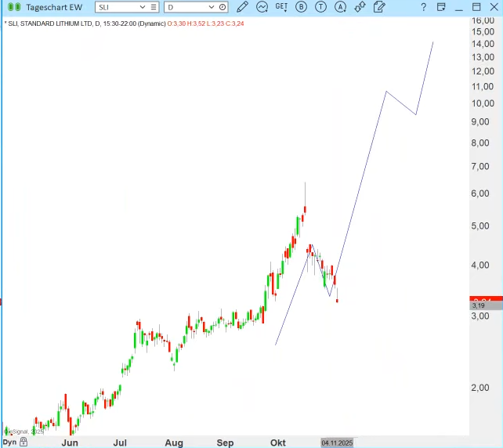Click the pop-out window icon

442,7
